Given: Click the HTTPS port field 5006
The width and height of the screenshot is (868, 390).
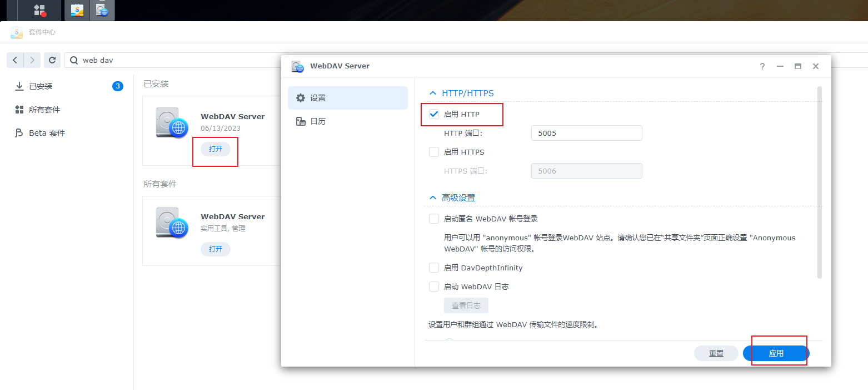Looking at the screenshot, I should (587, 171).
